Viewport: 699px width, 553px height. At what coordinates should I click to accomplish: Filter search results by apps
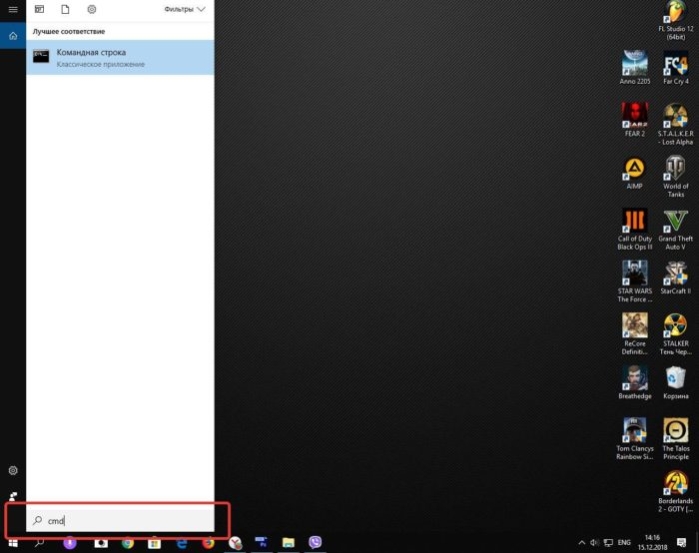pyautogui.click(x=39, y=9)
